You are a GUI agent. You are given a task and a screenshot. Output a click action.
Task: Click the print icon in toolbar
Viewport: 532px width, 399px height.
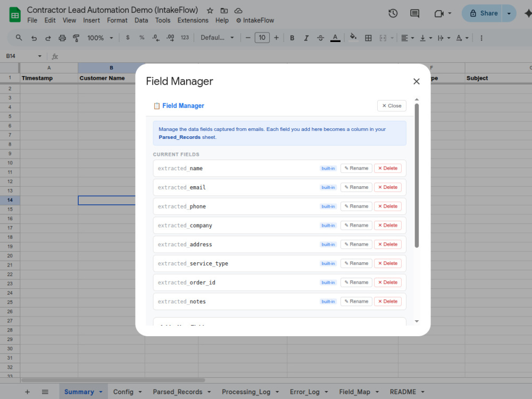pyautogui.click(x=62, y=38)
